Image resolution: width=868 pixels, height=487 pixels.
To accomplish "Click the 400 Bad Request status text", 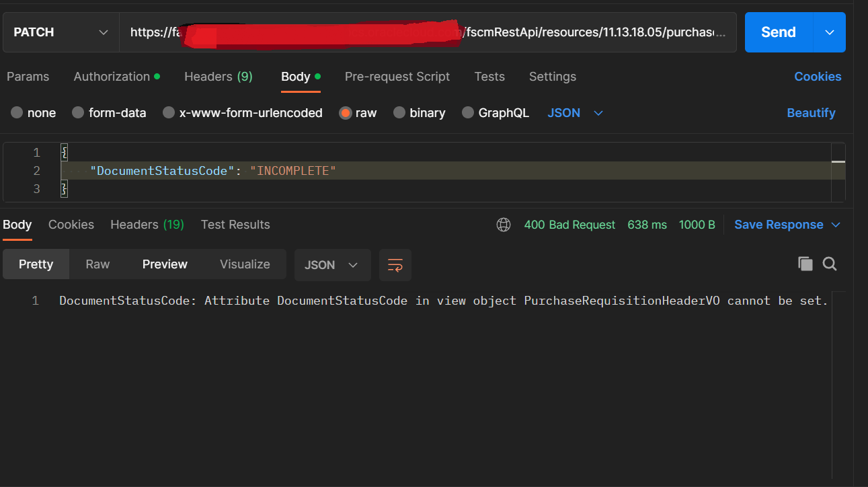I will pyautogui.click(x=569, y=225).
